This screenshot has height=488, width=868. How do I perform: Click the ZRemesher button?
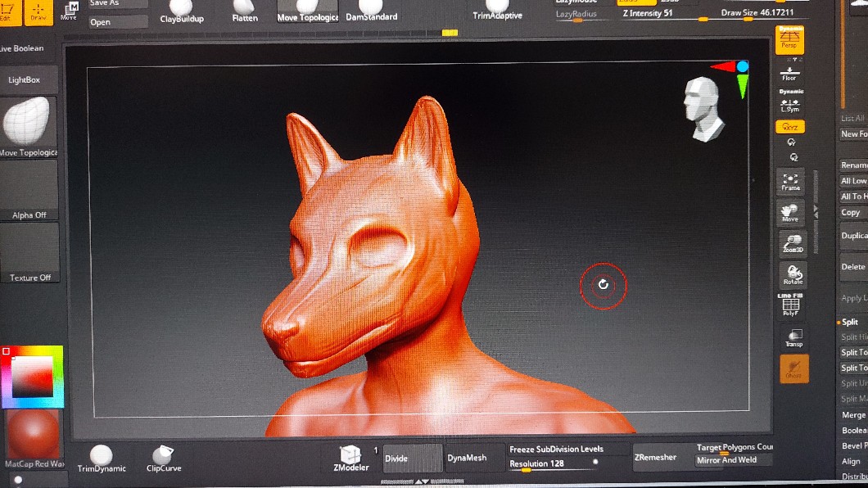pos(656,457)
